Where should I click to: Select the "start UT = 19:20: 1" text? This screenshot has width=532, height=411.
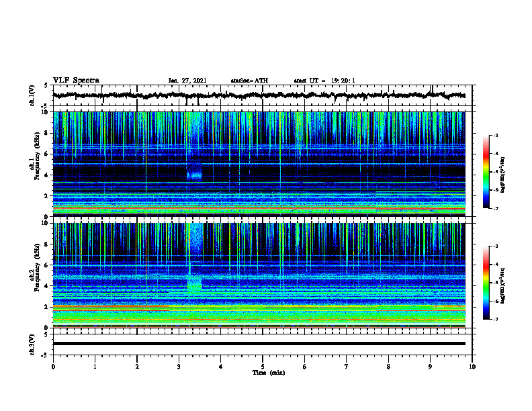[324, 81]
